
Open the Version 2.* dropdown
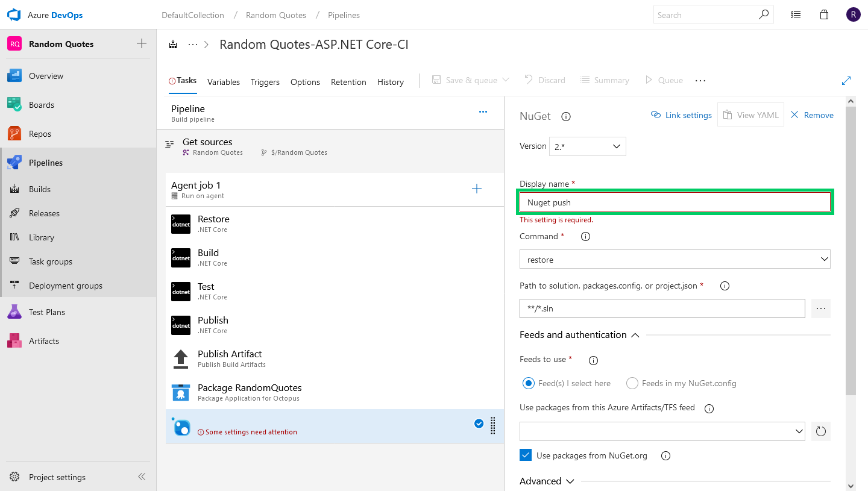pos(588,146)
